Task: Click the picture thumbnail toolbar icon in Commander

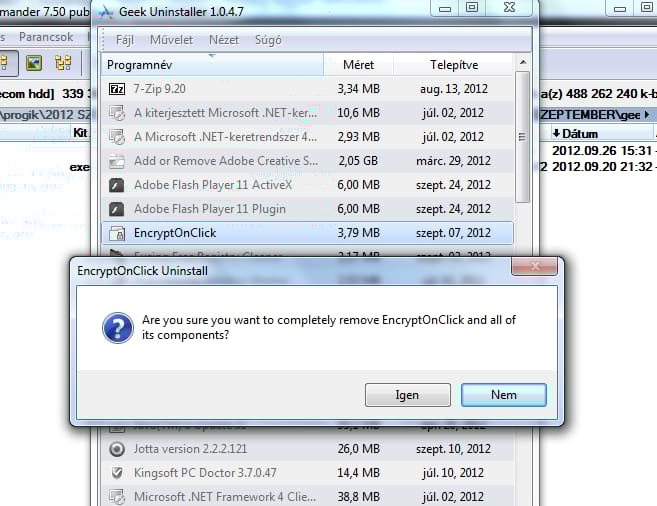Action: point(34,63)
